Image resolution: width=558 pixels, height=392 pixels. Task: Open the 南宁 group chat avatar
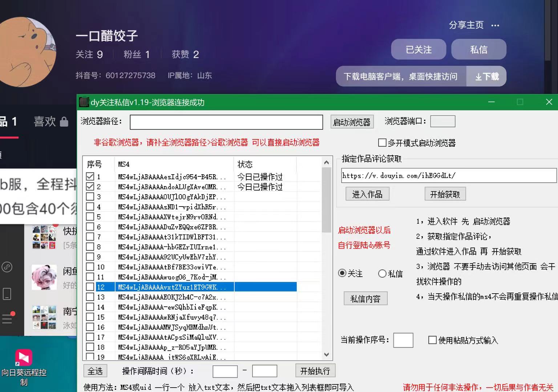(44, 317)
